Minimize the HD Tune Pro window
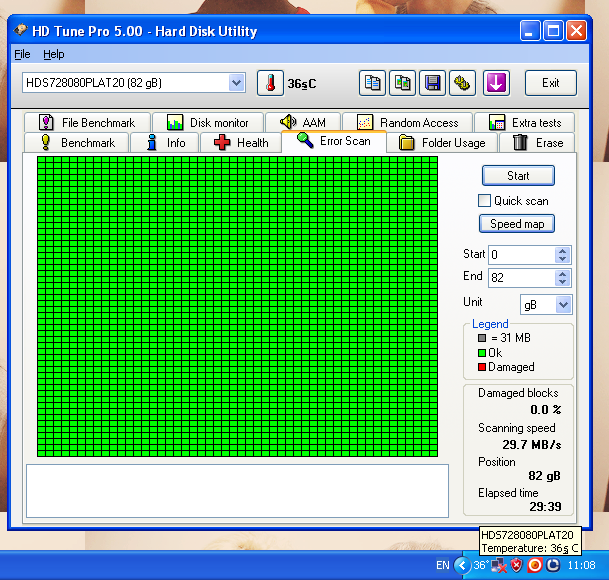The image size is (609, 580). click(530, 31)
